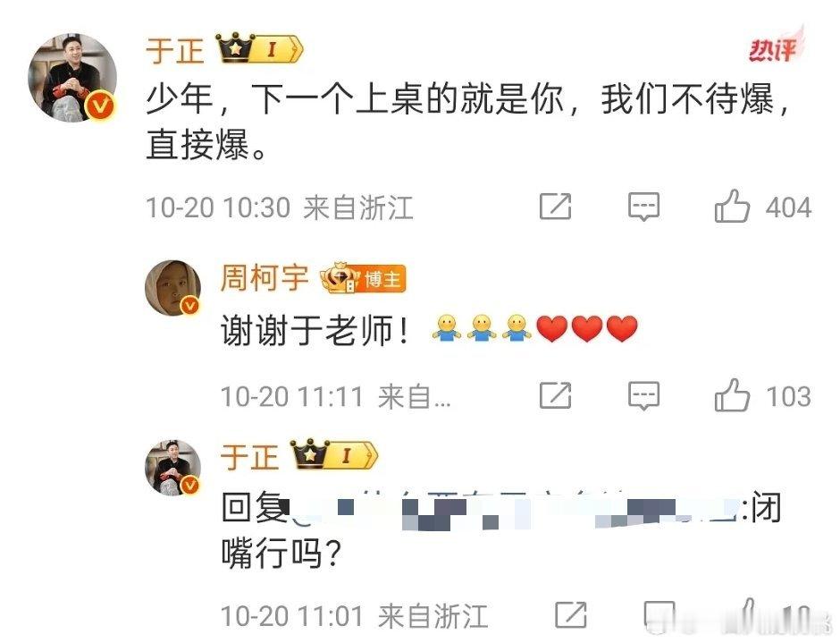Viewport: 840px width, 643px height.
Task: Tap the crown badge on the bottom 于正 reply
Action: coord(334,454)
